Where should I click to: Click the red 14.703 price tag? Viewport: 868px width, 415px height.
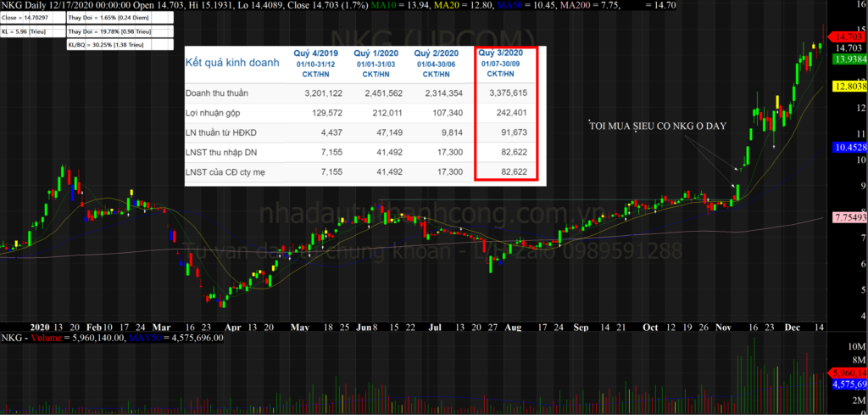849,36
